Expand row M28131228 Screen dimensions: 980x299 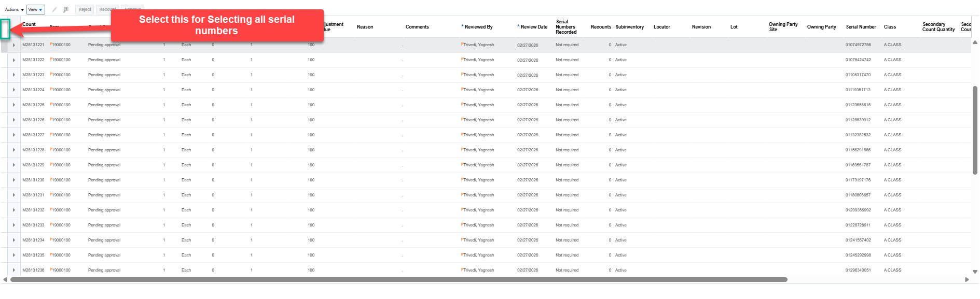[13, 150]
